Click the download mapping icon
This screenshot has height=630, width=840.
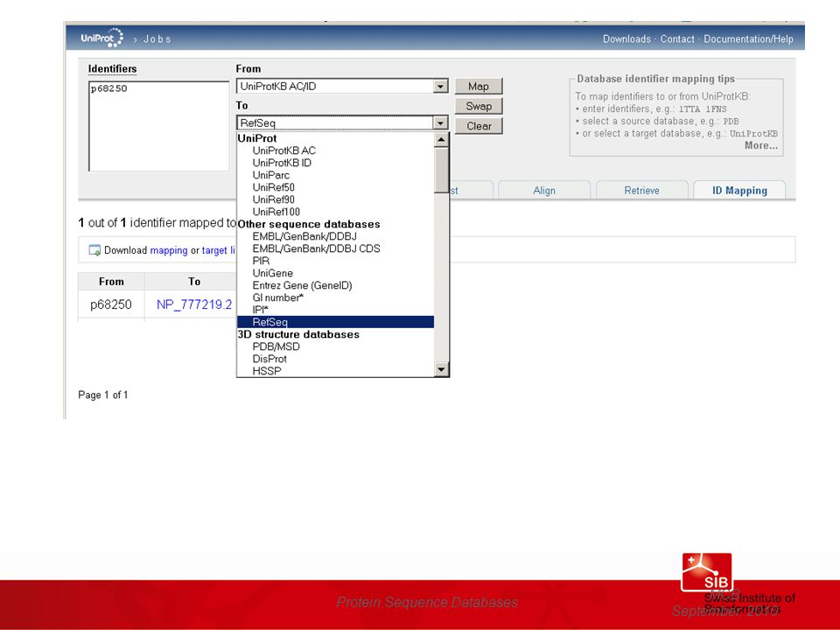94,250
